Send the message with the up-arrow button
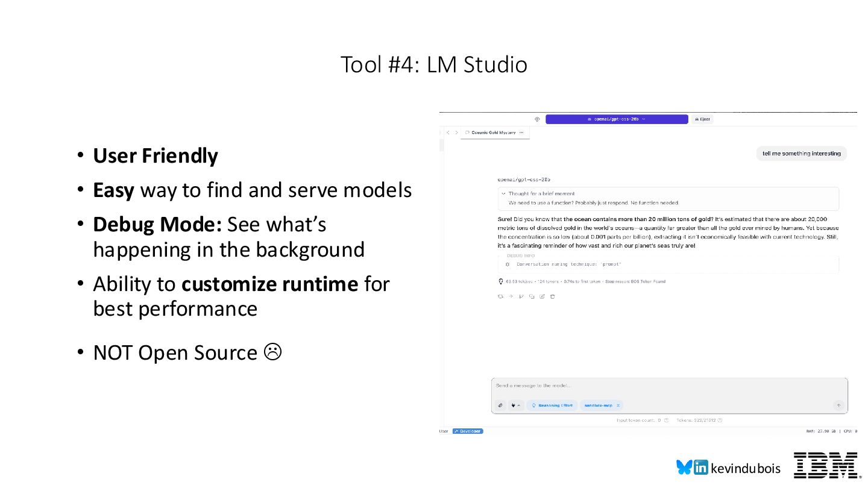868x488 pixels. tap(838, 405)
